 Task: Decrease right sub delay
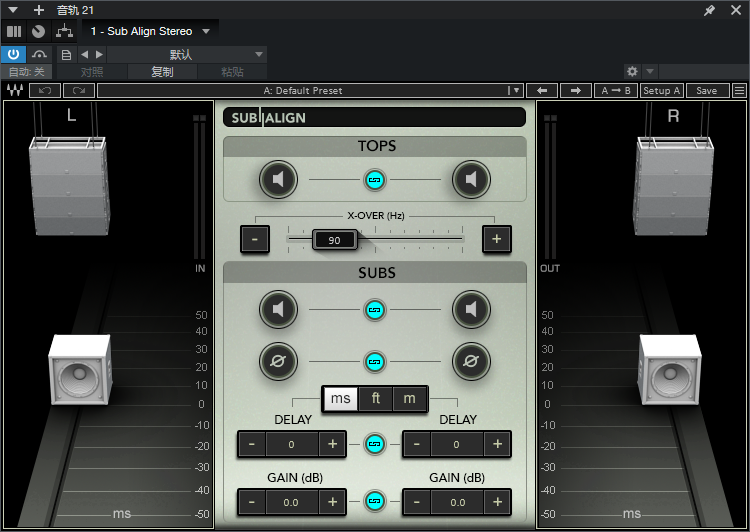click(417, 444)
